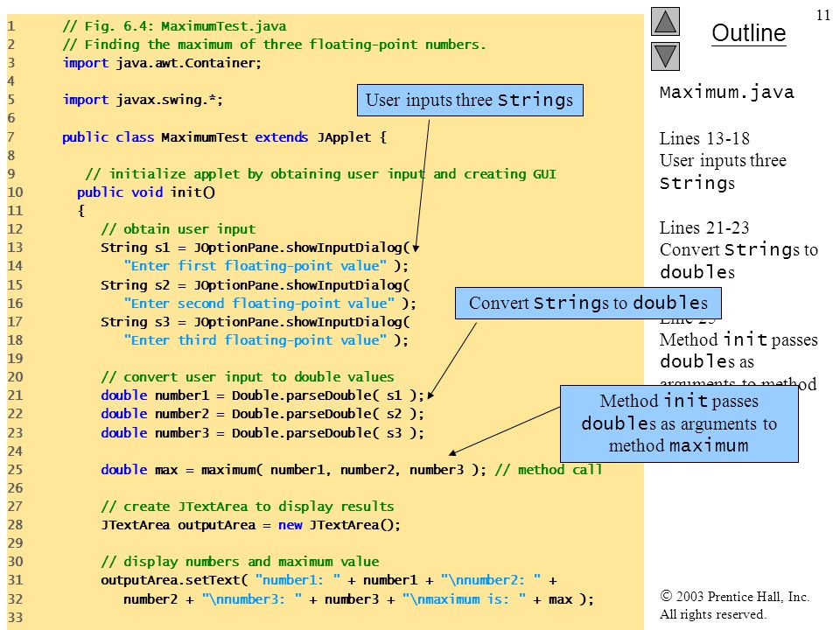
Task: Click line number 21 in the gutter
Action: point(15,395)
